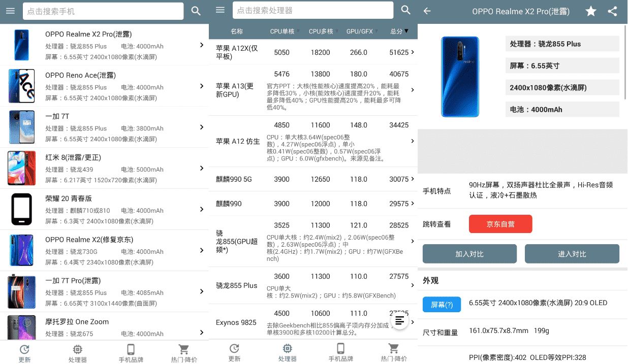Click 更新 refresh icon under the phone list
Screen dimensions: 628x364
(x=24, y=352)
